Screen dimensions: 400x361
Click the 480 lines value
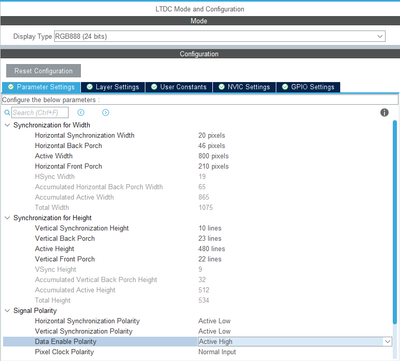(x=212, y=249)
